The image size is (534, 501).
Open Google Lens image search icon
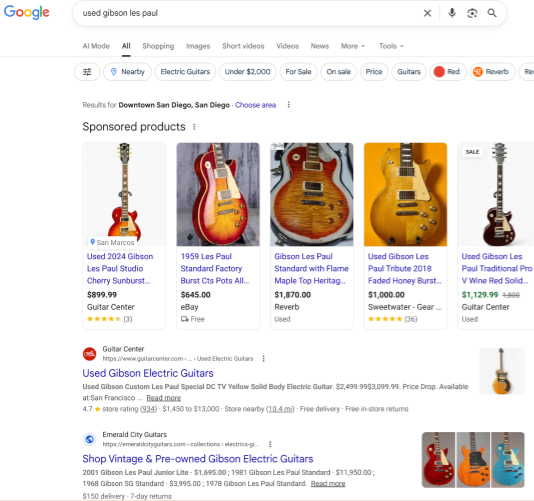[x=472, y=13]
